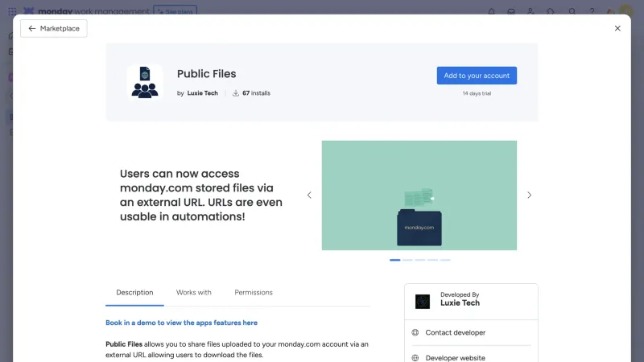Click the 67 installs text
Image resolution: width=644 pixels, height=362 pixels.
point(256,93)
